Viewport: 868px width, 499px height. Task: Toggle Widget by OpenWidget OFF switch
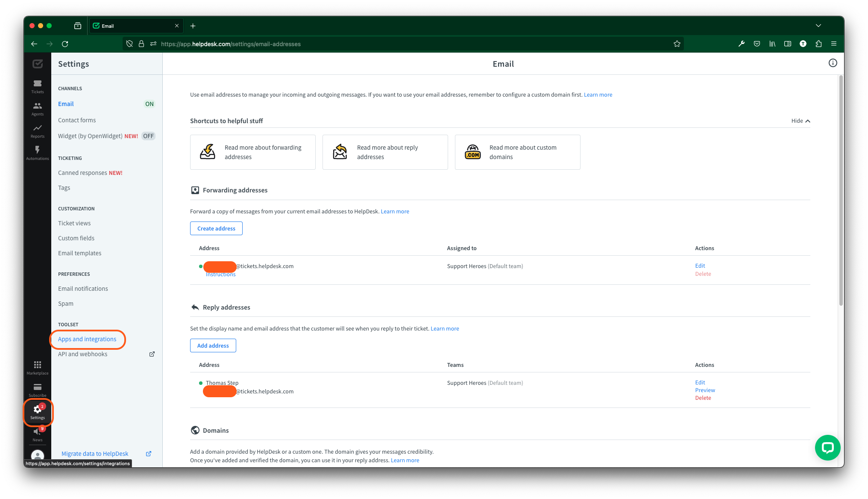(148, 136)
